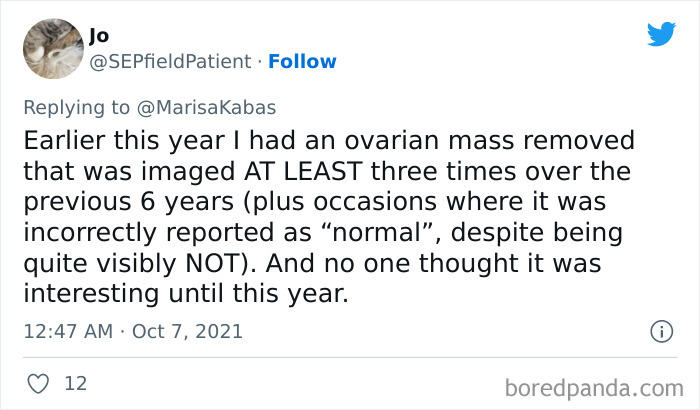Follow the account via the Follow link

click(x=302, y=62)
